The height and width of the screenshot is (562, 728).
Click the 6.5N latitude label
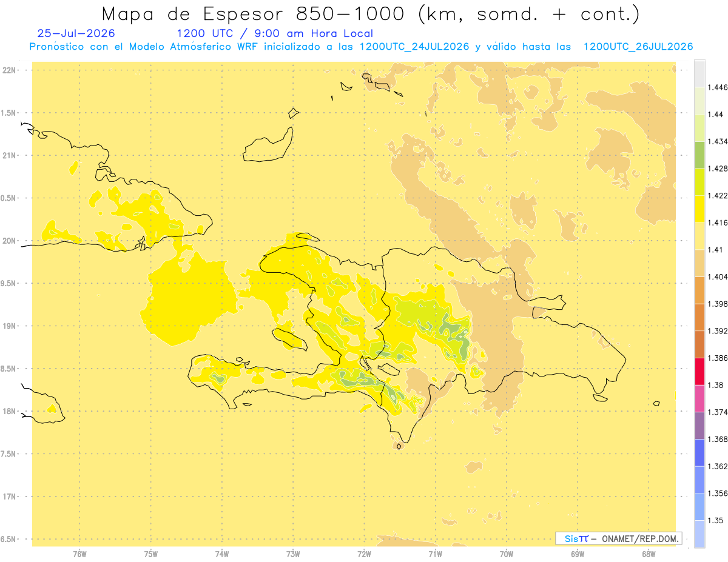(x=8, y=539)
